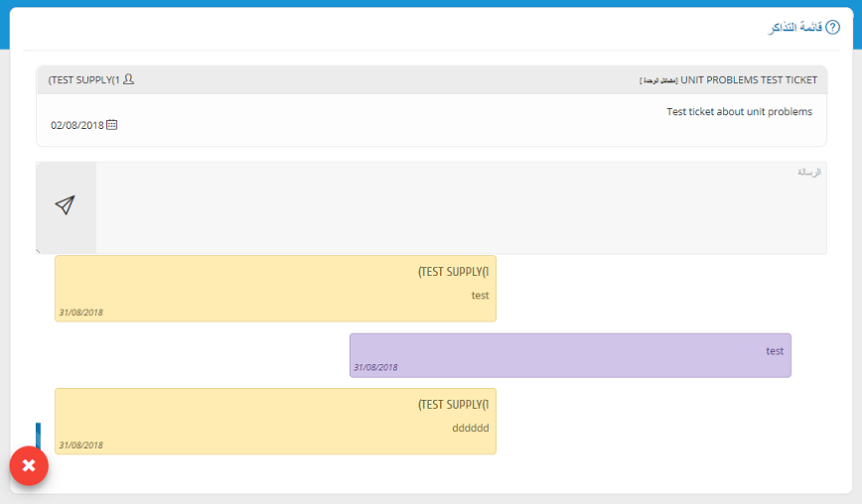Click the help question mark icon
Viewport: 862px width, 504px height.
832,28
